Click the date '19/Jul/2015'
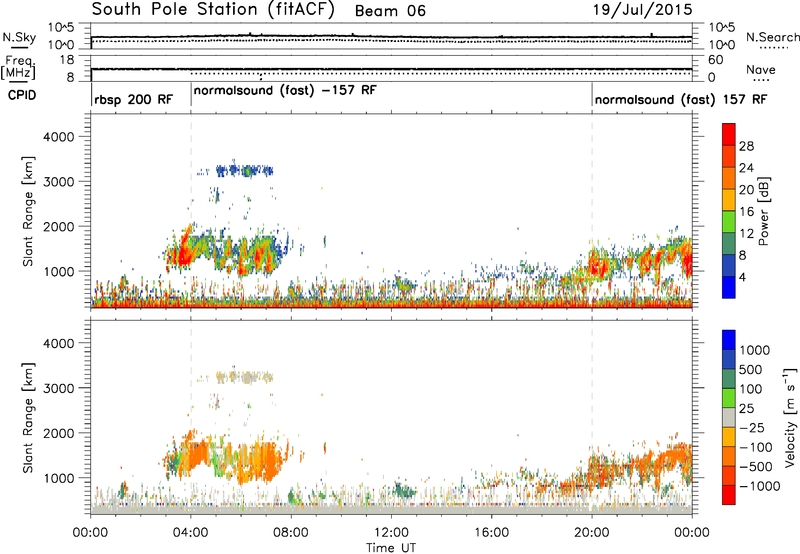Viewport: 800px width, 554px height. coord(642,10)
